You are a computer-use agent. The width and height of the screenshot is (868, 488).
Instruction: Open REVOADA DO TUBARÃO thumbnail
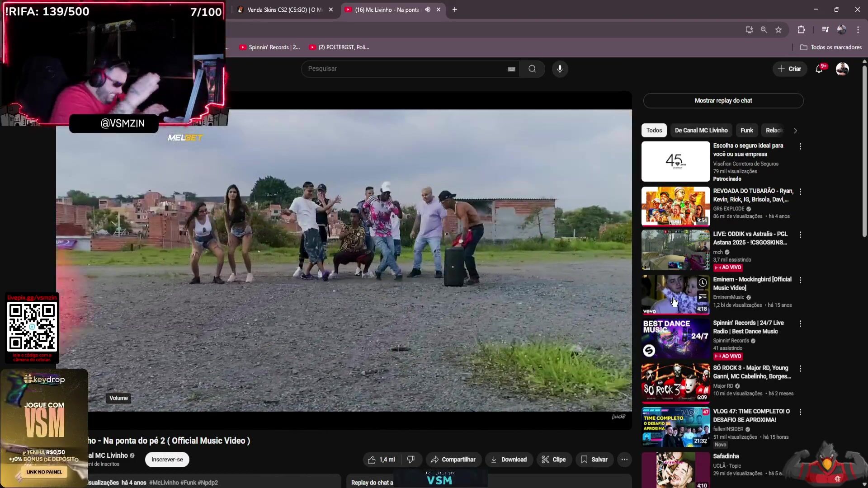point(675,206)
